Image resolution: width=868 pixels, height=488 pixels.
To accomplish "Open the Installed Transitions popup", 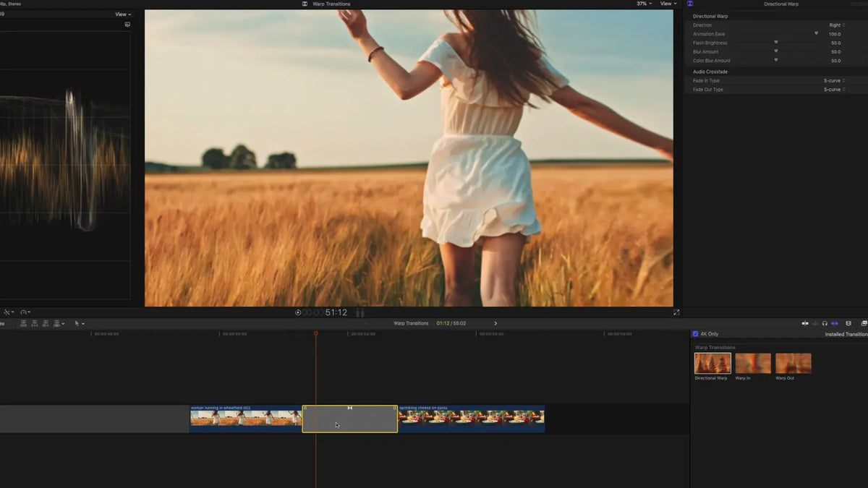I will [846, 334].
